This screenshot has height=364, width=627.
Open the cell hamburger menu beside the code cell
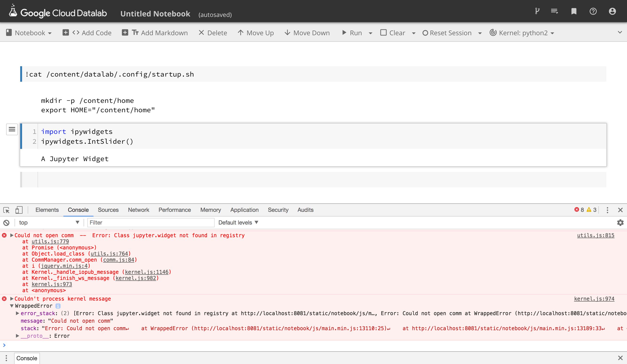12,129
